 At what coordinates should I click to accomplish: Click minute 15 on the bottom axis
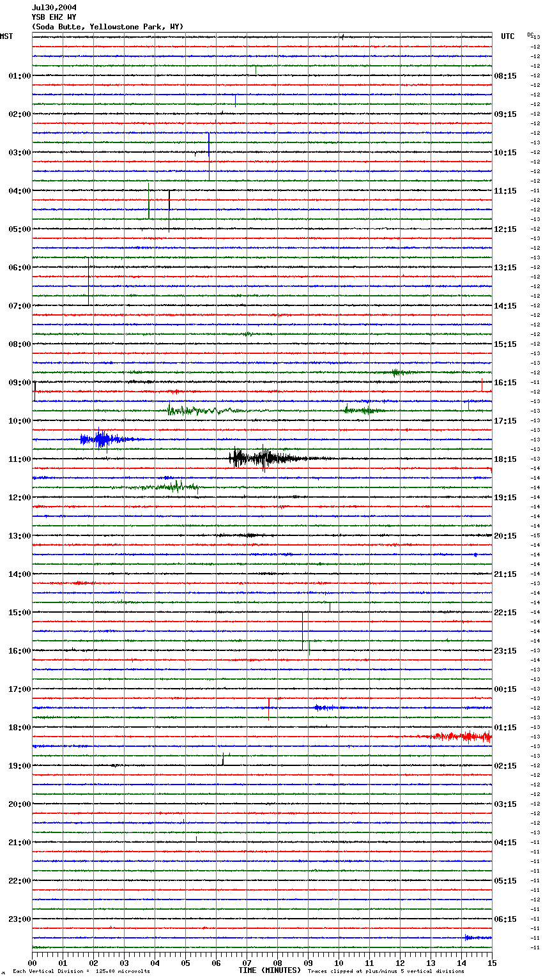coord(492,963)
